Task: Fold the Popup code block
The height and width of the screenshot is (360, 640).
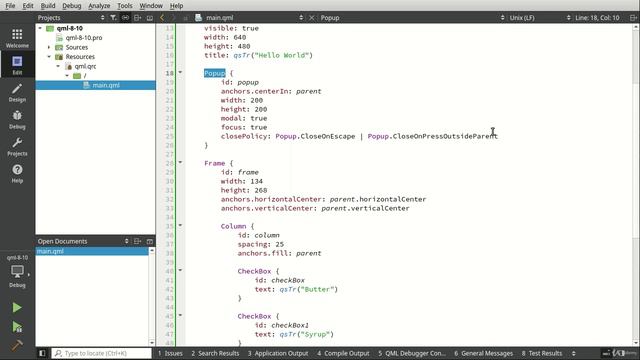Action: click(x=180, y=72)
